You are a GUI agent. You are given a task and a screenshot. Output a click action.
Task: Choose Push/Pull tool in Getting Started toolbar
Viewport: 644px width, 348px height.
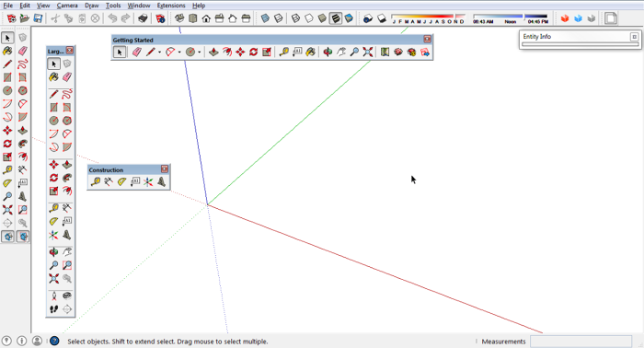(213, 52)
